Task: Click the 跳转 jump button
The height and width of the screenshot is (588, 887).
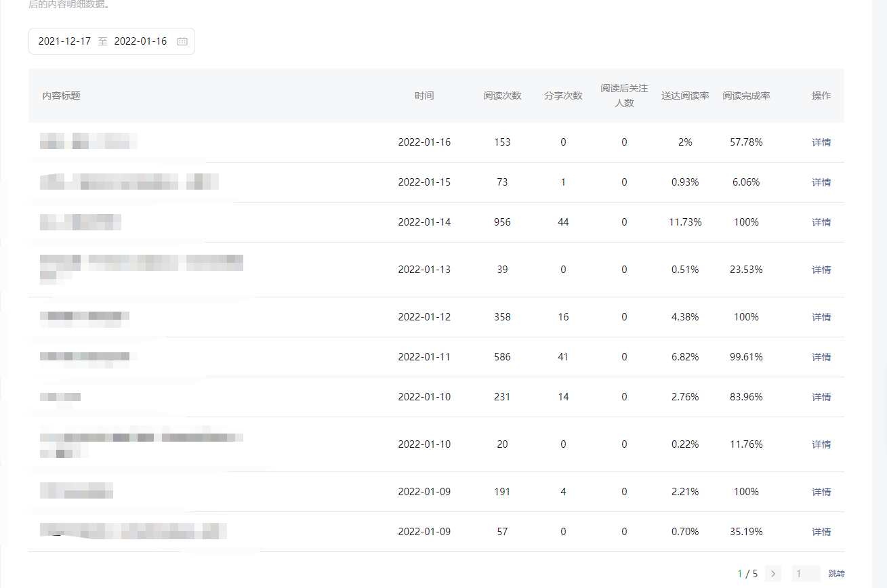Action: click(x=836, y=574)
